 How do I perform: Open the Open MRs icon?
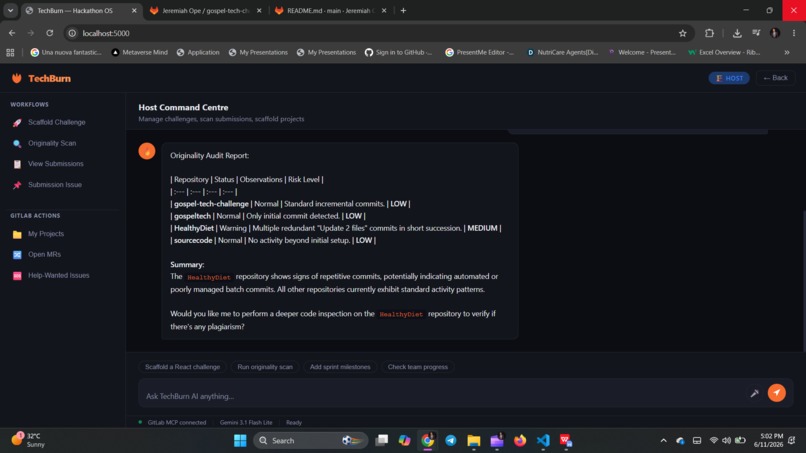coord(17,255)
